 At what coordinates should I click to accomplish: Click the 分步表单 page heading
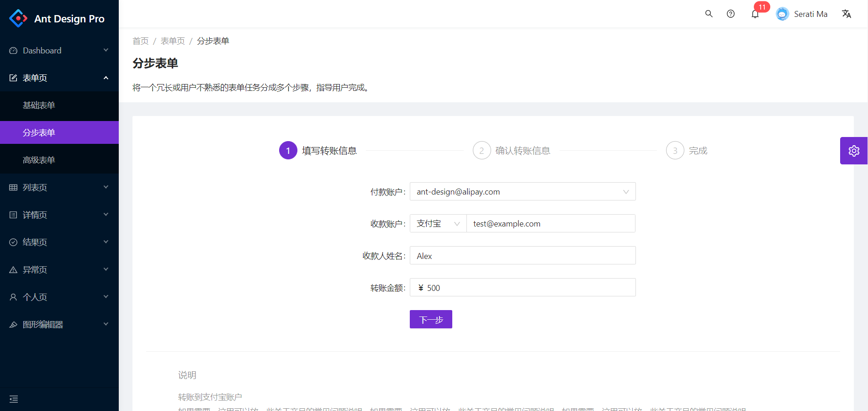(x=155, y=63)
